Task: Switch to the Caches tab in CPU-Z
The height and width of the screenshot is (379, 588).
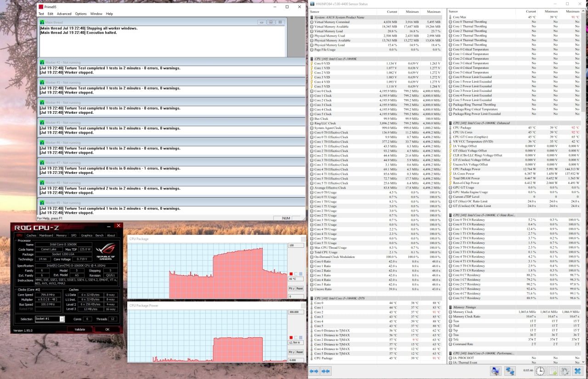Action: coord(31,235)
